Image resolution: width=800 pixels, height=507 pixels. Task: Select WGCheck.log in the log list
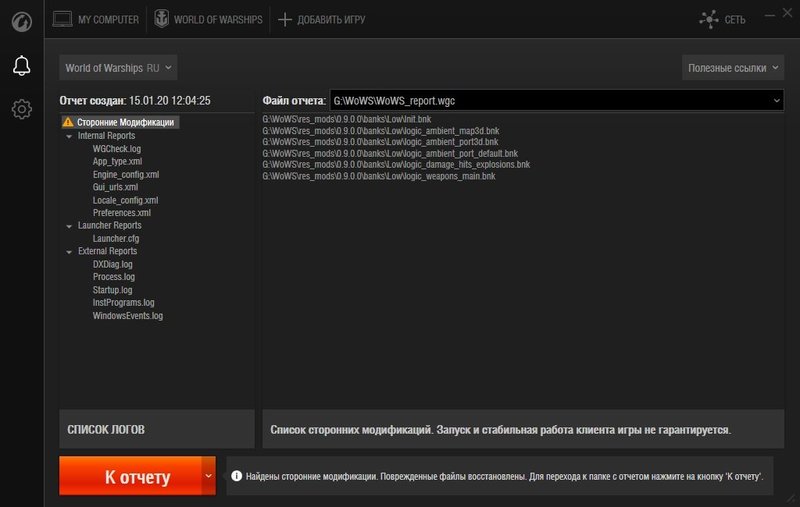coord(117,149)
